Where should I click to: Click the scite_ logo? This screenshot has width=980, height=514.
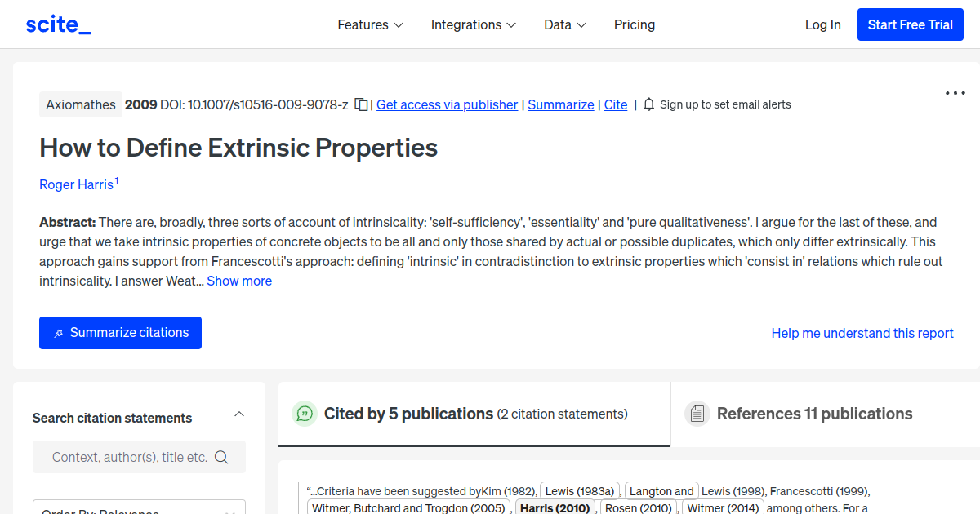(59, 24)
